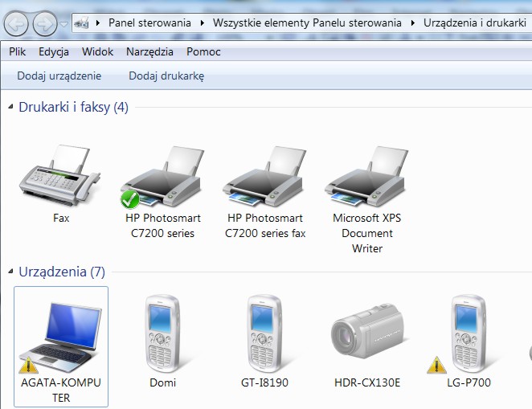Click the HDR-CX130E label text

click(367, 382)
